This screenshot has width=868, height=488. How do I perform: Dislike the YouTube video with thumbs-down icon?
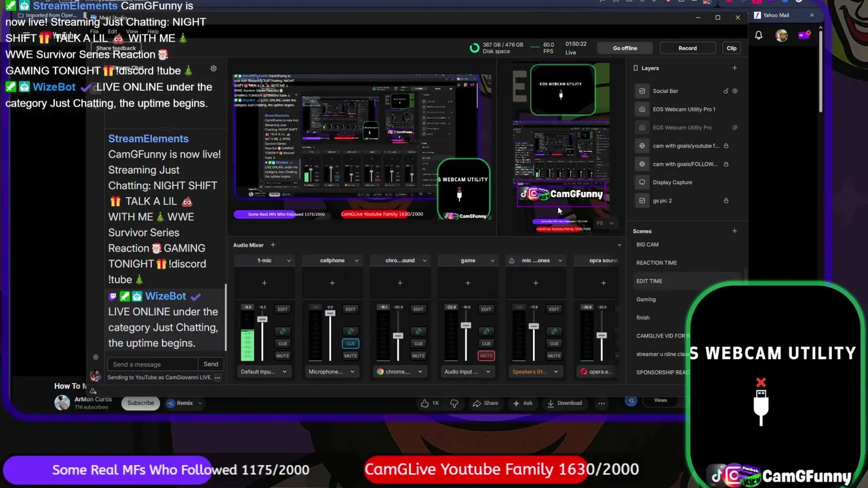pyautogui.click(x=454, y=403)
